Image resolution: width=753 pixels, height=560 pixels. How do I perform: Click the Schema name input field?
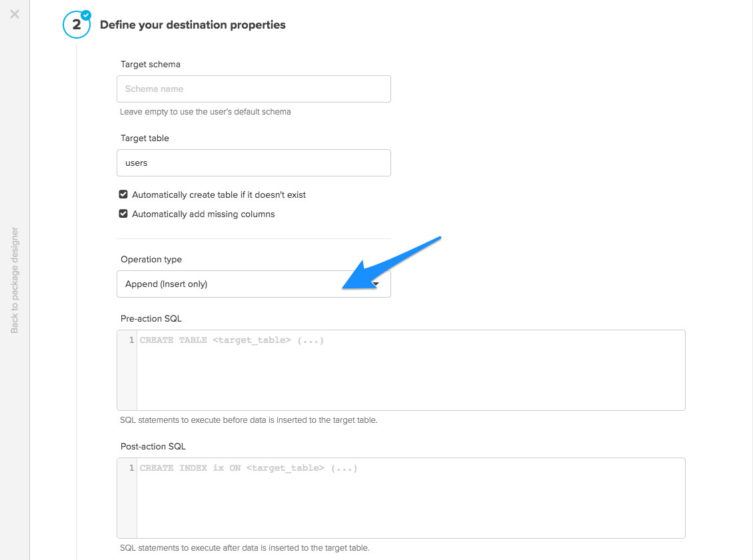click(253, 89)
